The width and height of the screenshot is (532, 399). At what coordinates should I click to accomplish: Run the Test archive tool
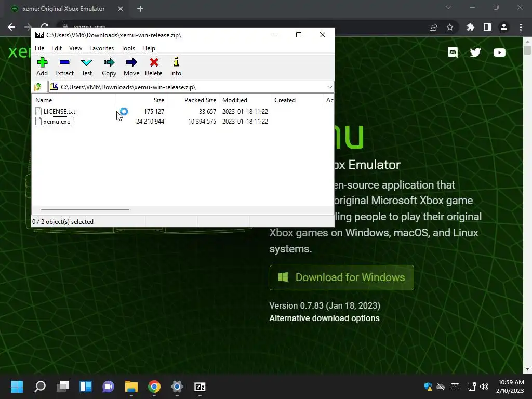pos(87,66)
